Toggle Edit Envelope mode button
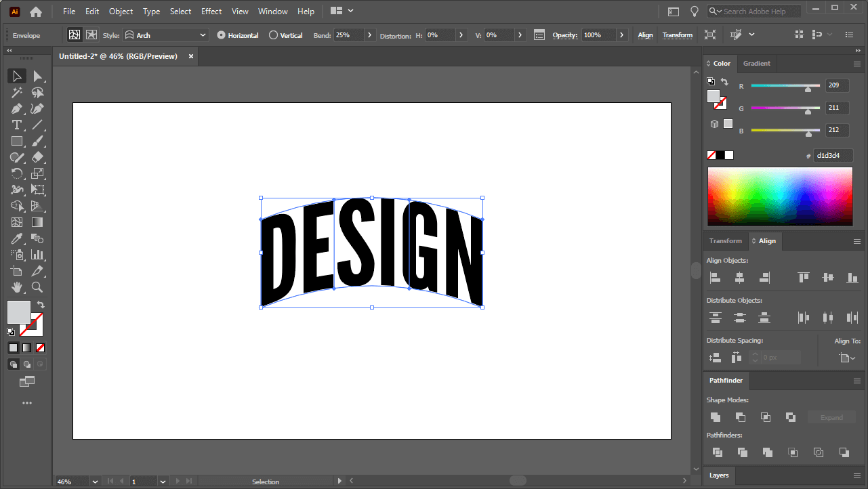This screenshot has height=489, width=868. (x=75, y=35)
